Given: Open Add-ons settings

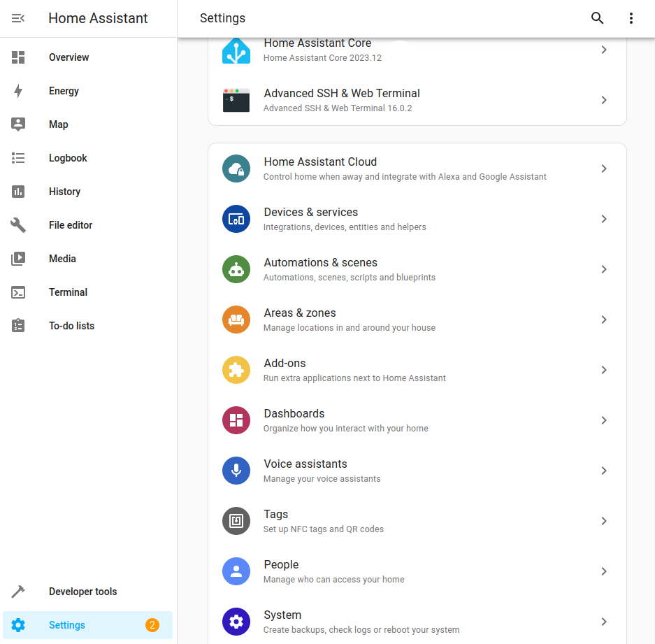Looking at the screenshot, I should (x=417, y=370).
